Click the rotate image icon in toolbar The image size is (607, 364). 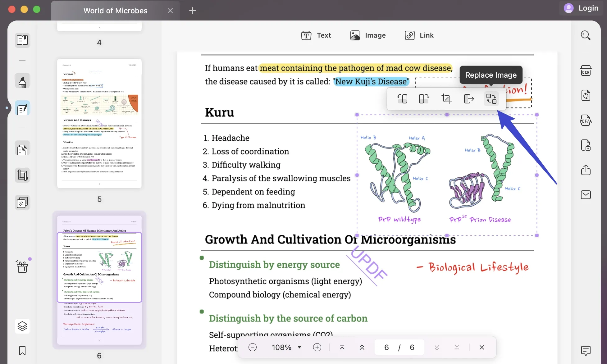403,98
